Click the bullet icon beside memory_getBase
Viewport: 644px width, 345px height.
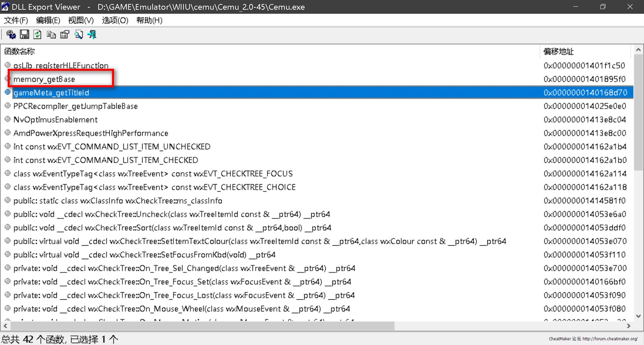7,79
